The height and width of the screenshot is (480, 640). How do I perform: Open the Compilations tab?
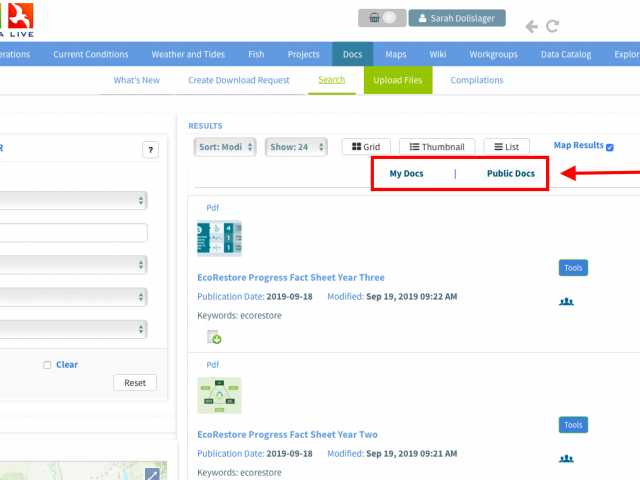click(477, 80)
